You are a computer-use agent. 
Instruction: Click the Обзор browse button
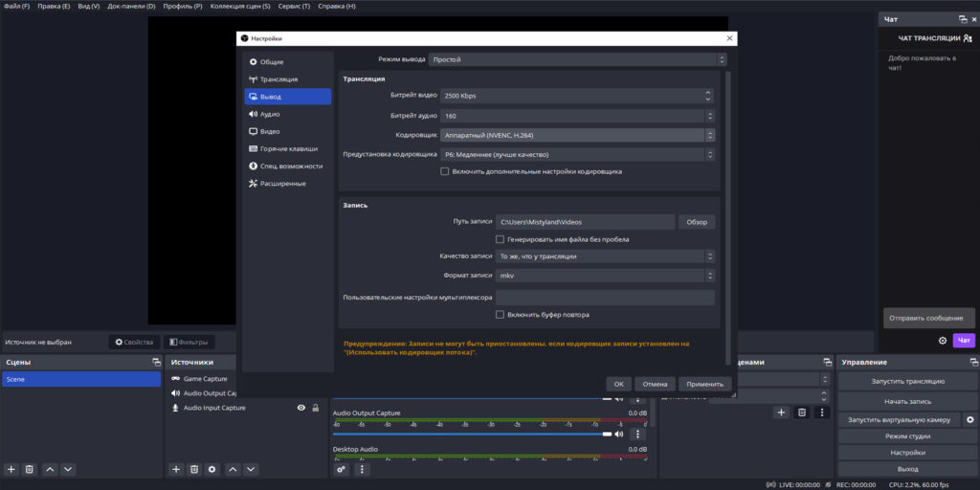point(697,222)
